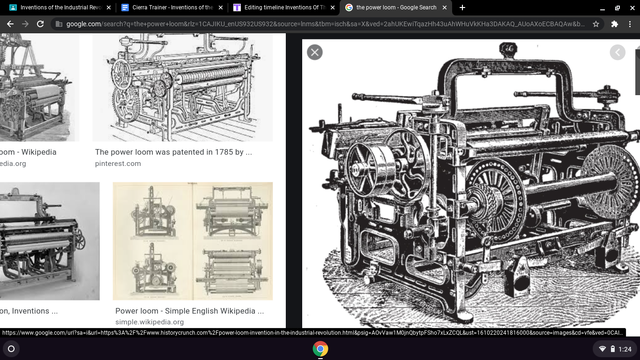Open the Pinterest power loom drawing thumbnail
Viewport: 640px width, 360px height.
click(x=182, y=88)
